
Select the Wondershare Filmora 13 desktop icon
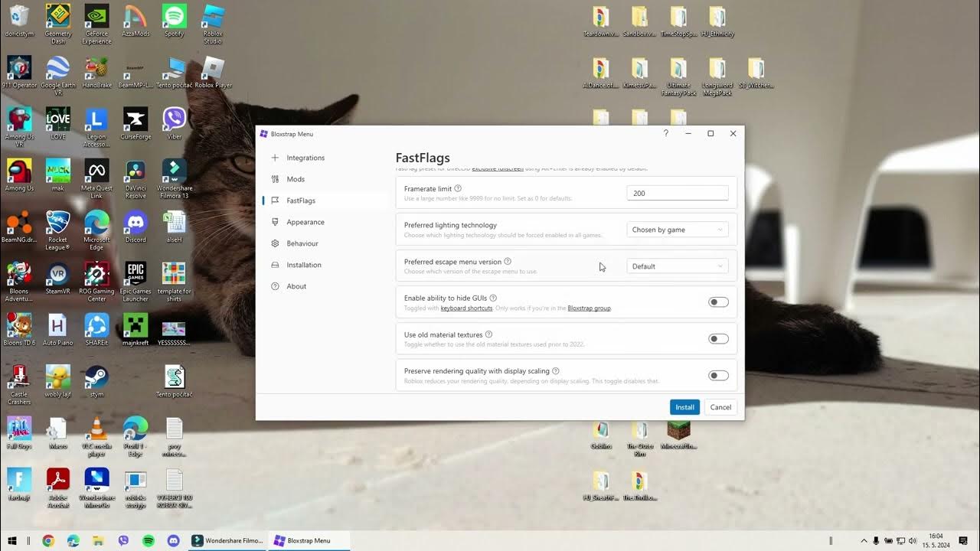(175, 179)
